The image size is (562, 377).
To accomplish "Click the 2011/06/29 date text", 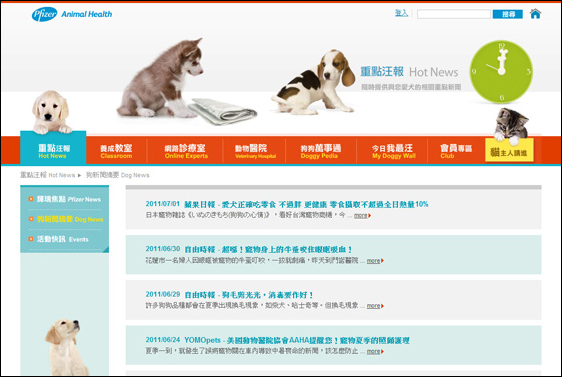I will pyautogui.click(x=162, y=294).
